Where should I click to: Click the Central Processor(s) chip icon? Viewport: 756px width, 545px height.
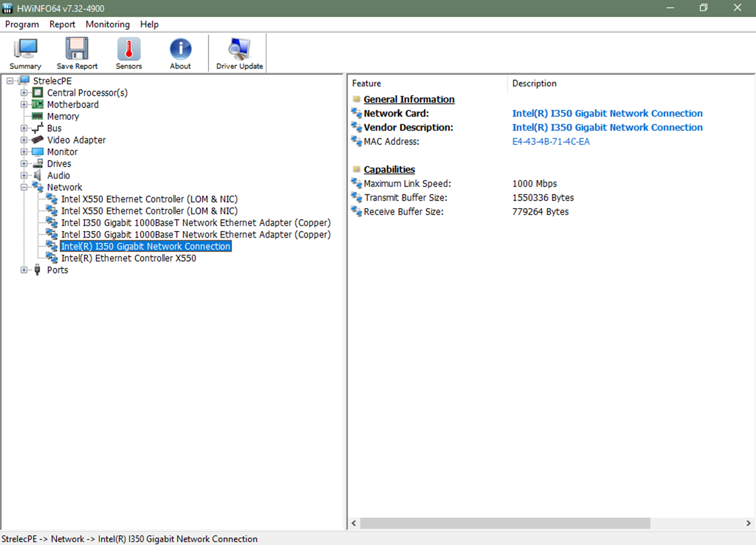(37, 93)
